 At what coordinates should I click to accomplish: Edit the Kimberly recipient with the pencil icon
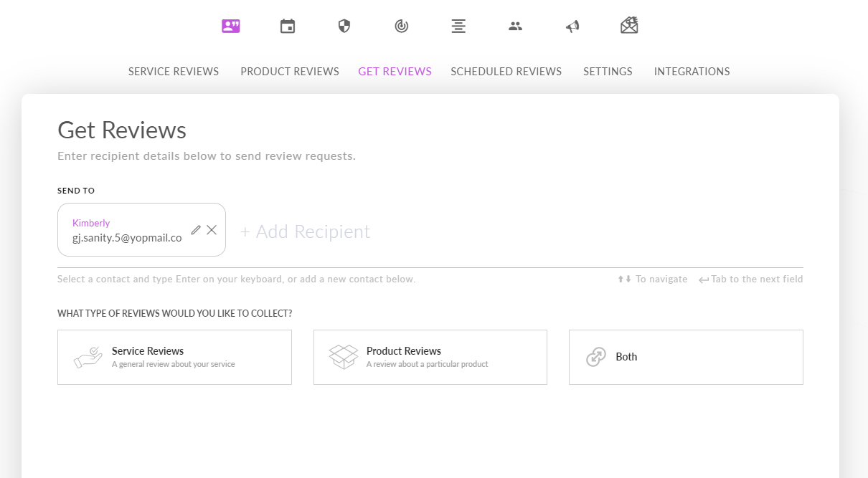click(x=196, y=230)
